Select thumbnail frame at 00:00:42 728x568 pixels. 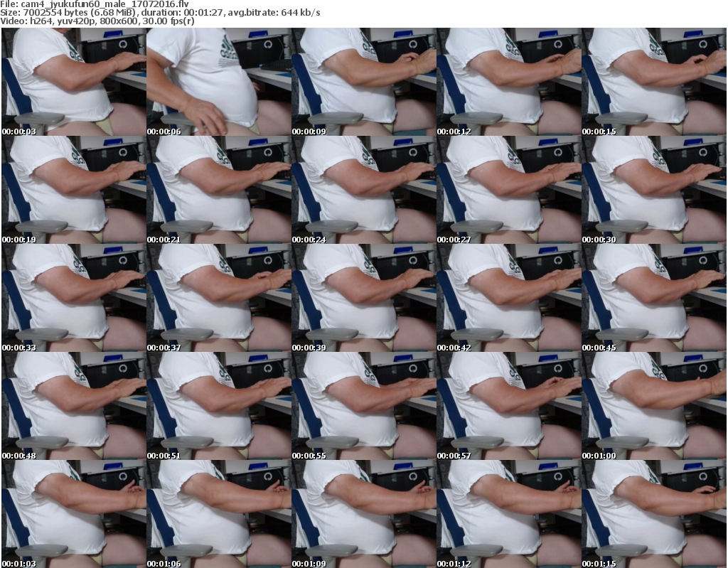click(x=509, y=298)
